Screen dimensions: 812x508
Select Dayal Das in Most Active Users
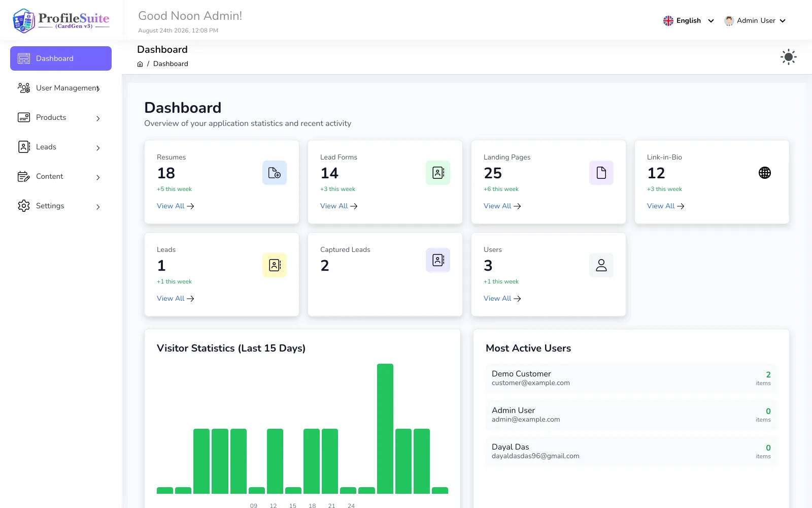631,452
